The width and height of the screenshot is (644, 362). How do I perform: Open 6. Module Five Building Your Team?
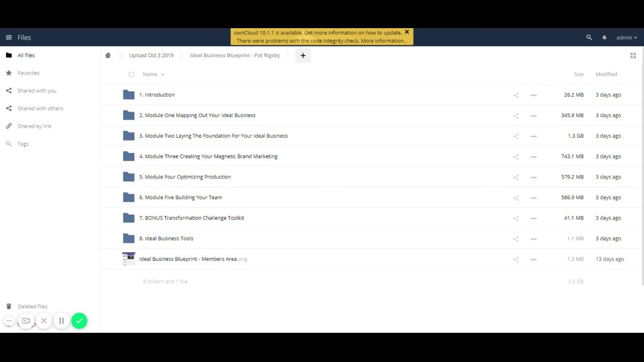click(181, 198)
